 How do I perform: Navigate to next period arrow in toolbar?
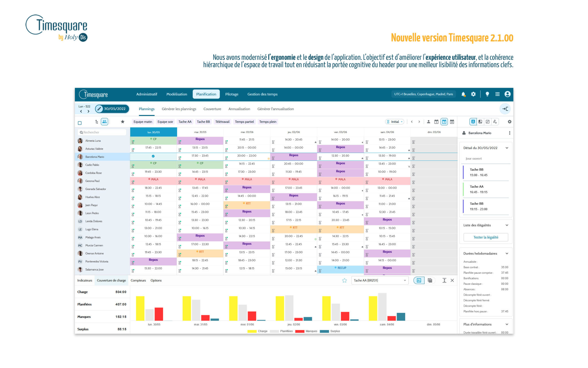[x=419, y=122]
